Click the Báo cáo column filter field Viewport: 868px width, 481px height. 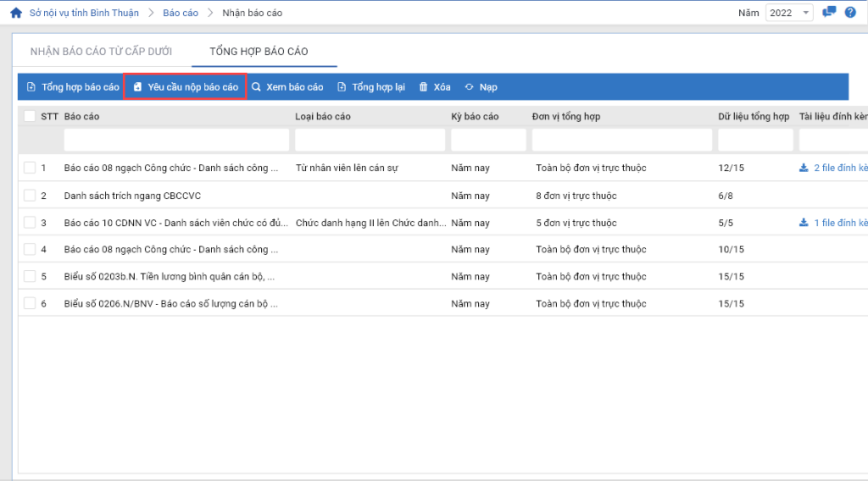click(175, 140)
